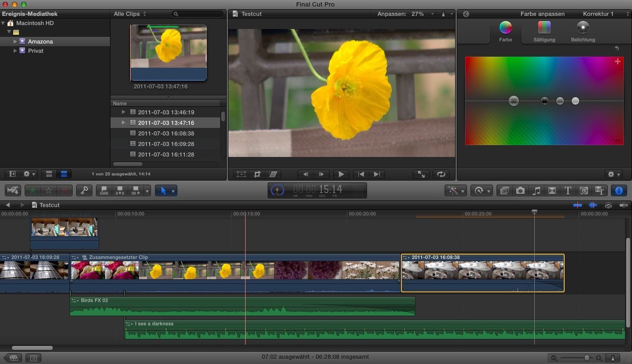Select clip 2011-07-03 16:11:28 in list

pos(165,154)
